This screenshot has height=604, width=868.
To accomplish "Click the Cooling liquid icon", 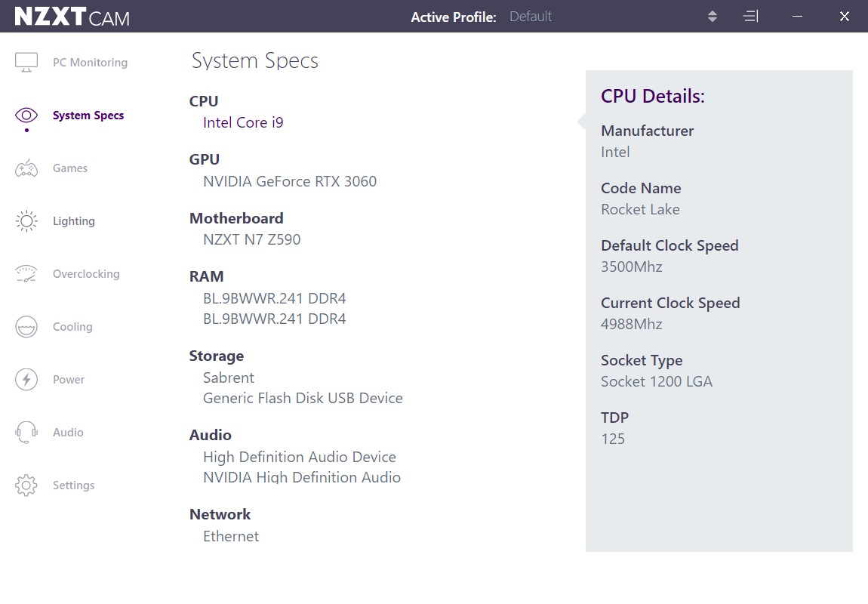I will click(x=26, y=327).
